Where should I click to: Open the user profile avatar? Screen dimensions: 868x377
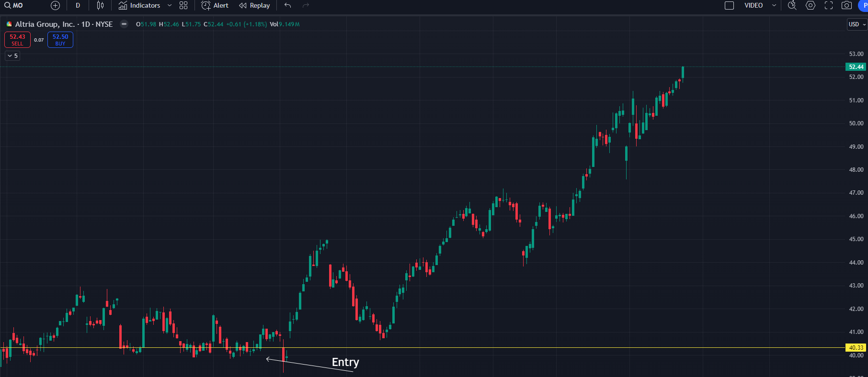[863, 6]
